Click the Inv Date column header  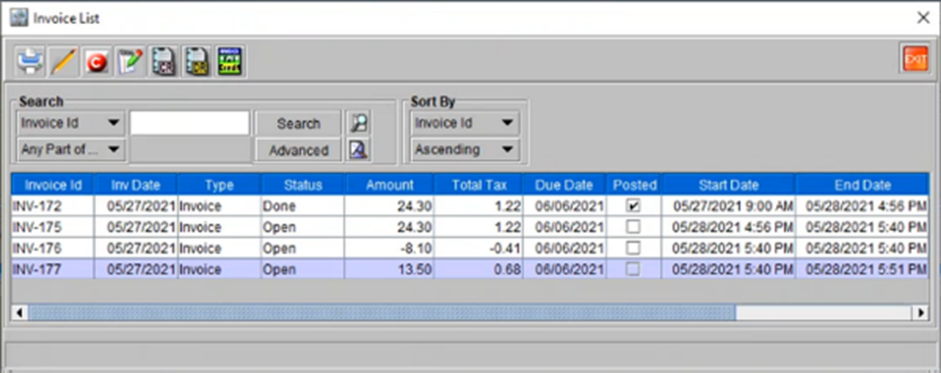click(x=136, y=185)
